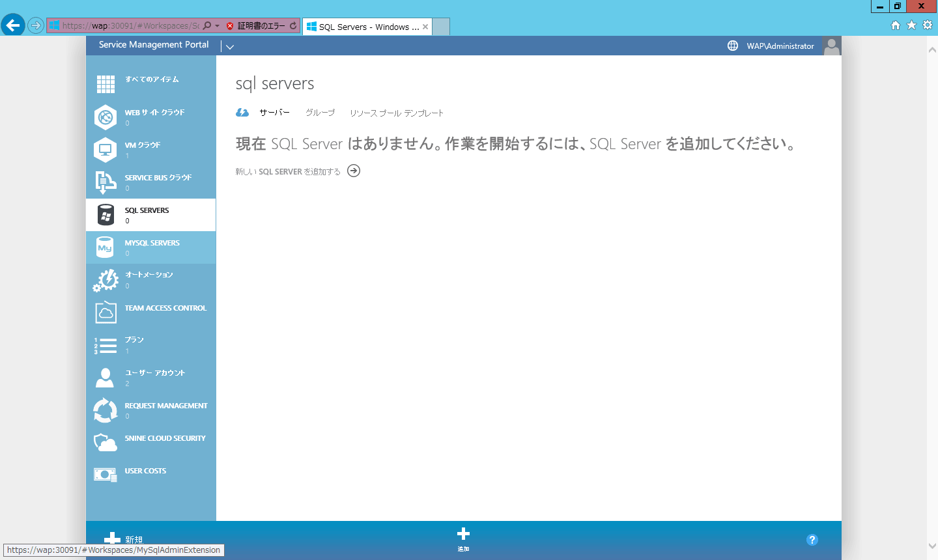This screenshot has height=560, width=938.
Task: Click the Service Management Portal title
Action: click(154, 44)
